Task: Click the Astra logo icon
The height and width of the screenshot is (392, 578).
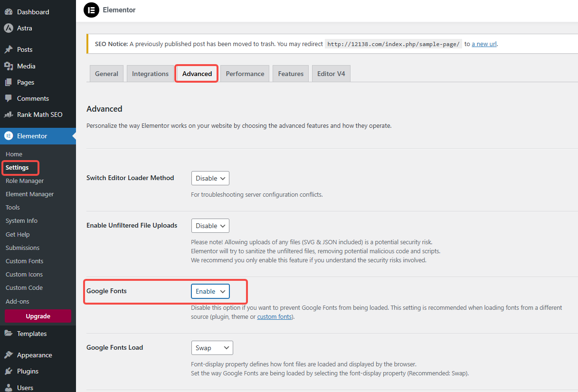Action: coord(9,28)
